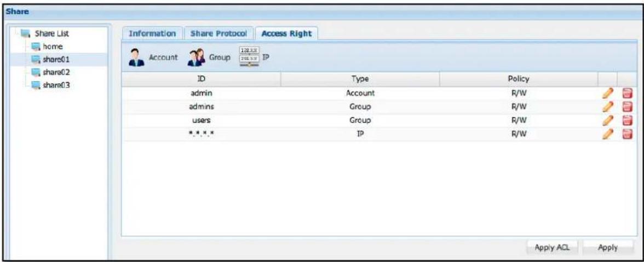Screen dimensions: 644x262
Task: Click the share01 icon in tree
Action: click(x=37, y=60)
